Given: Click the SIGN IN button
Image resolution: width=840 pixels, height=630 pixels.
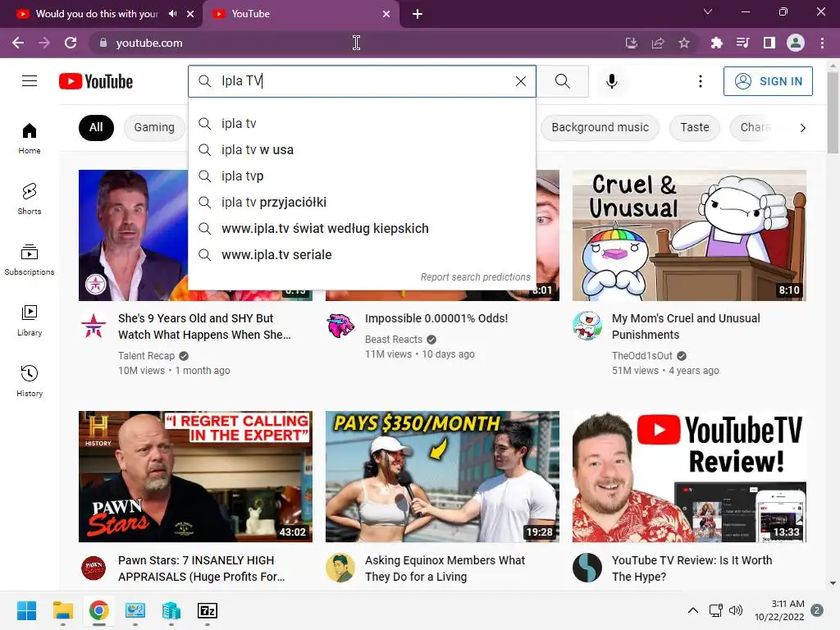Looking at the screenshot, I should (x=768, y=81).
